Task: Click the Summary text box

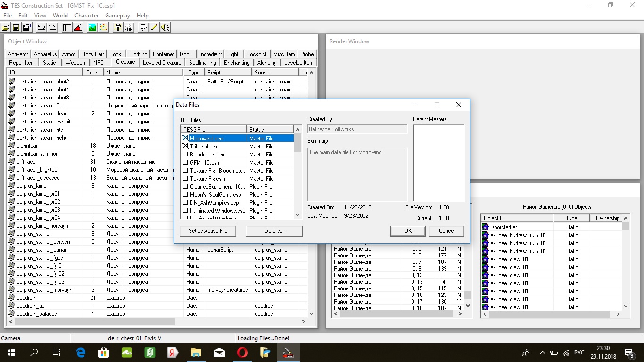Action: coord(357,174)
